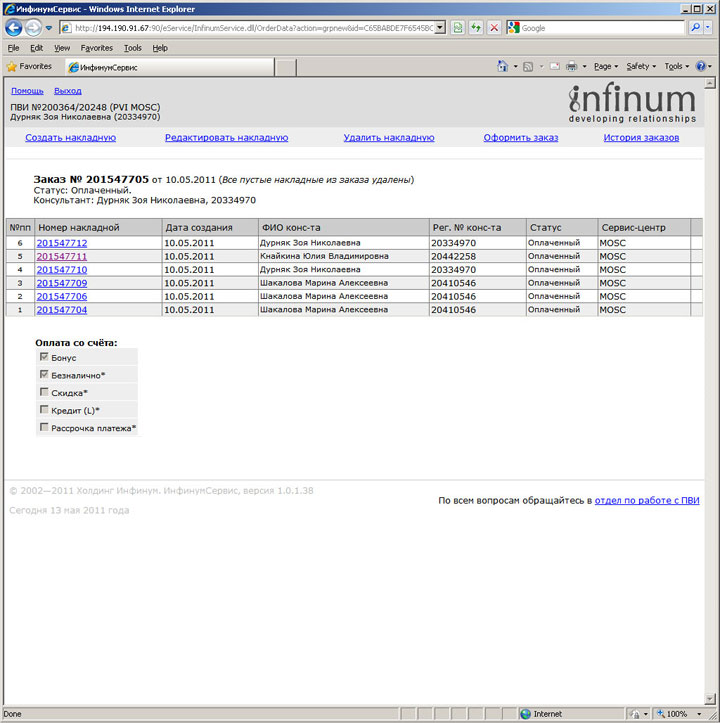Click the address bar URL field
Image resolution: width=720 pixels, height=723 pixels.
point(254,28)
